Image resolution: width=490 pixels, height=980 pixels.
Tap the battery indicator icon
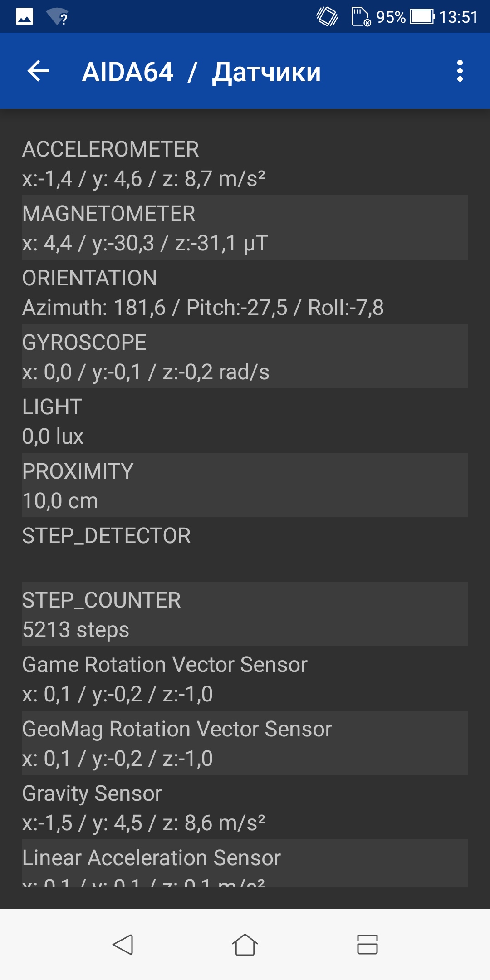point(422,17)
